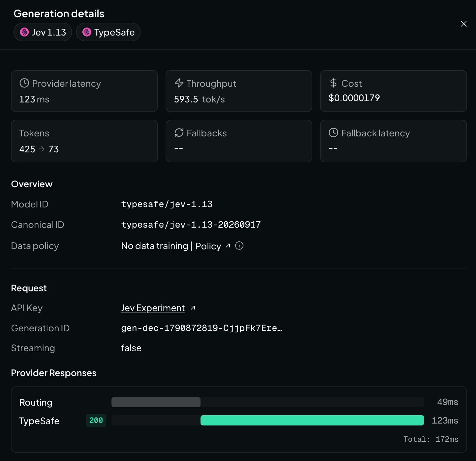The height and width of the screenshot is (461, 476).
Task: Close the Generation details panel
Action: pyautogui.click(x=464, y=24)
